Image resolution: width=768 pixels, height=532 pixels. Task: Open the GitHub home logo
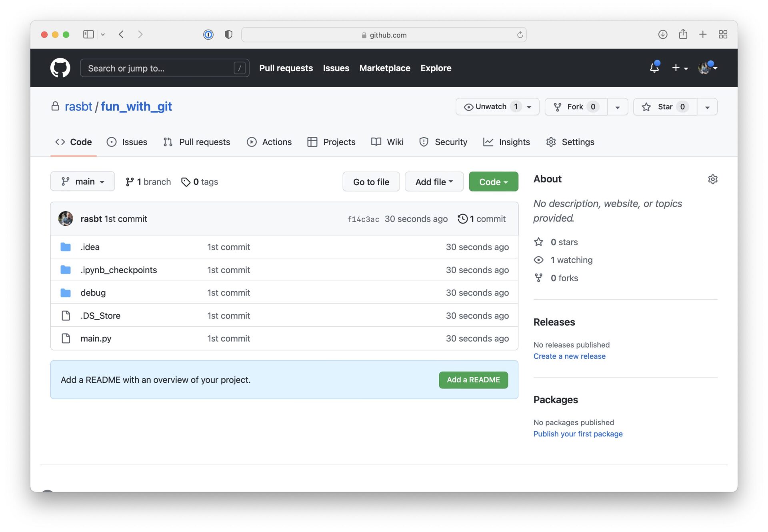click(60, 68)
